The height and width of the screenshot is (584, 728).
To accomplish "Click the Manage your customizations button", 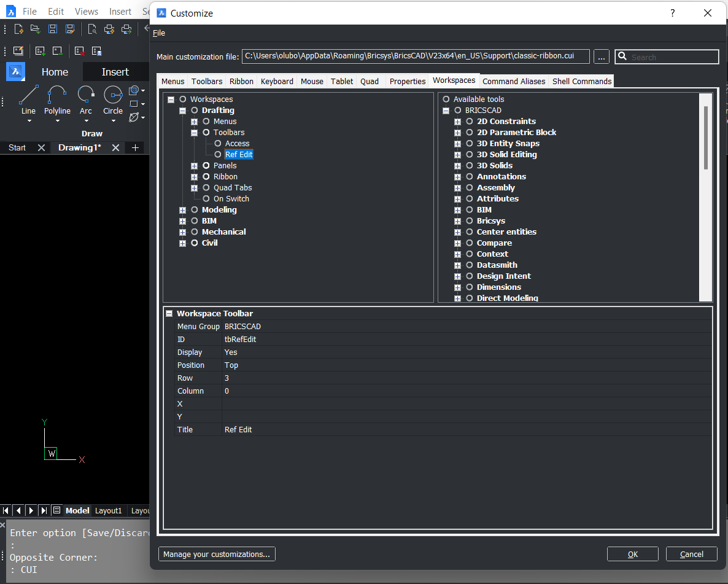I will [217, 554].
